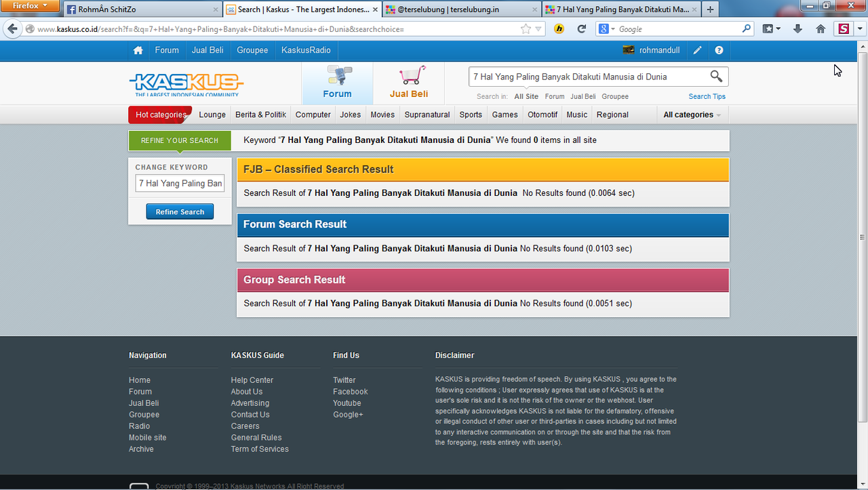Open the Twitter footer link
The image size is (868, 490).
tap(344, 380)
